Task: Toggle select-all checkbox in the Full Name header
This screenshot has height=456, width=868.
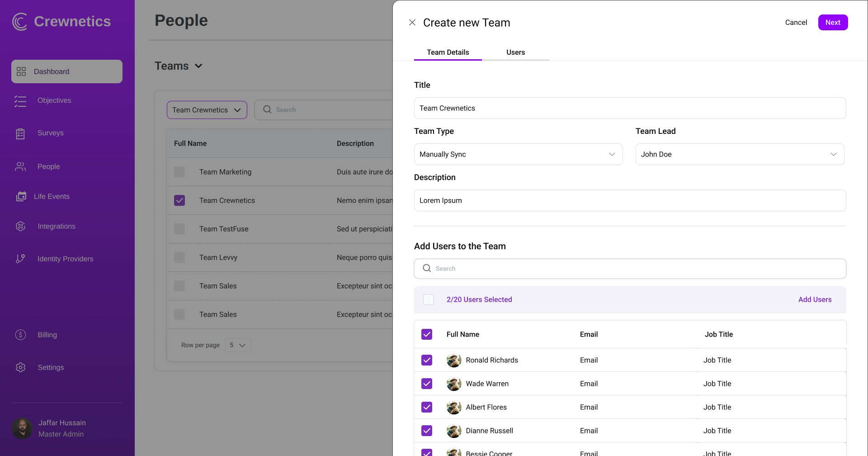Action: coord(427,334)
